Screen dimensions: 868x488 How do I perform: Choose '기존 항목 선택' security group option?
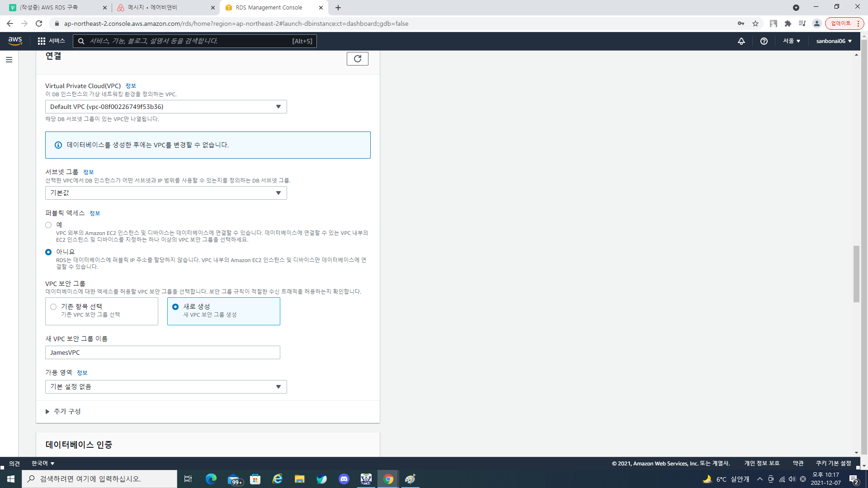tap(53, 307)
